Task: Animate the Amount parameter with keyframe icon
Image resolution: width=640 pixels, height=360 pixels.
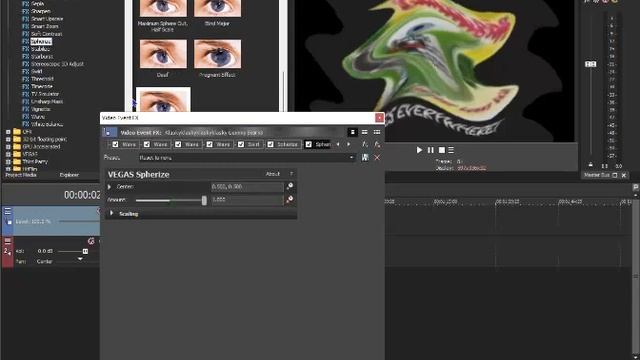Action: 289,200
